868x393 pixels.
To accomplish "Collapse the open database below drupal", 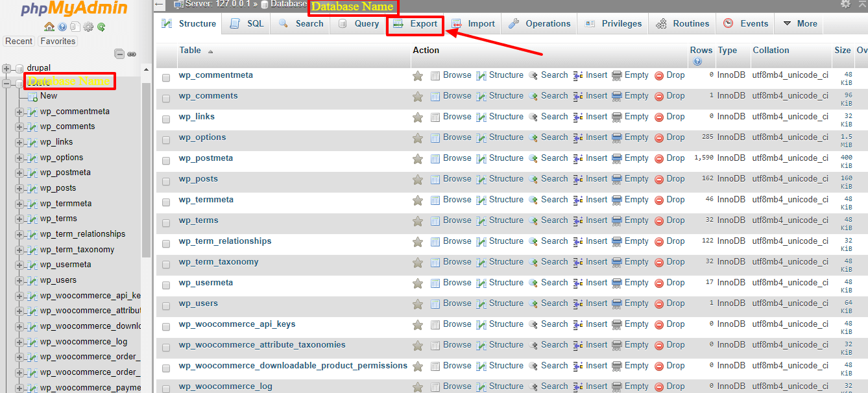I will 6,84.
